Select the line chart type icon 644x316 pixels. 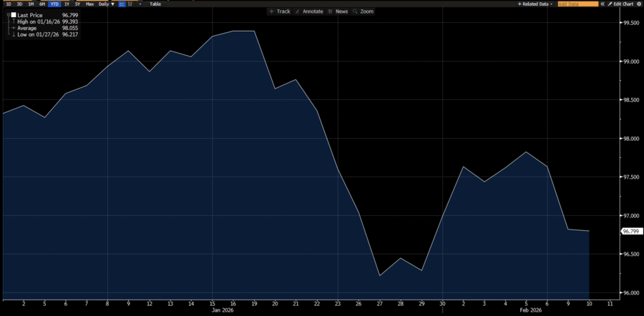pyautogui.click(x=122, y=4)
